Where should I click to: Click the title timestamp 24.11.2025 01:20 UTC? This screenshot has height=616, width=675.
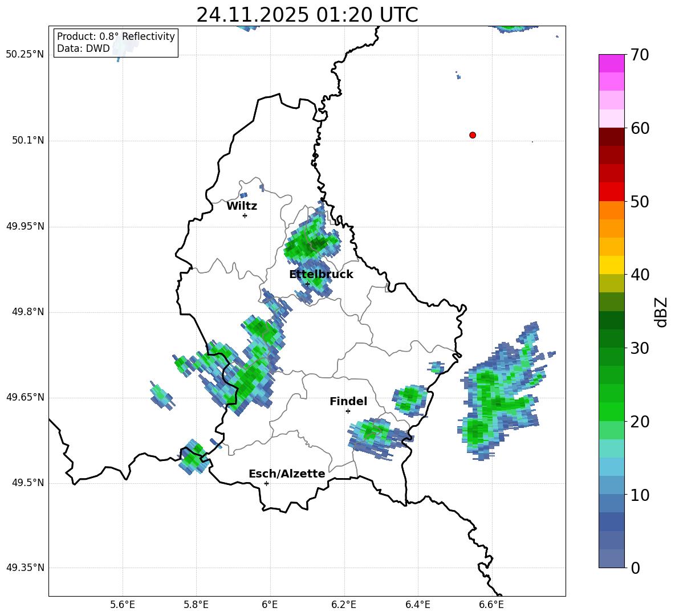tap(307, 15)
